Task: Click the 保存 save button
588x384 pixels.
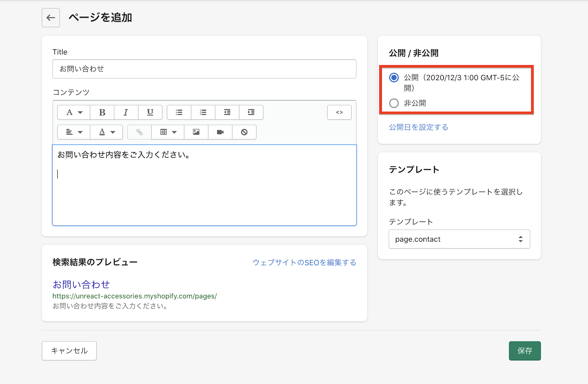Action: coord(524,351)
